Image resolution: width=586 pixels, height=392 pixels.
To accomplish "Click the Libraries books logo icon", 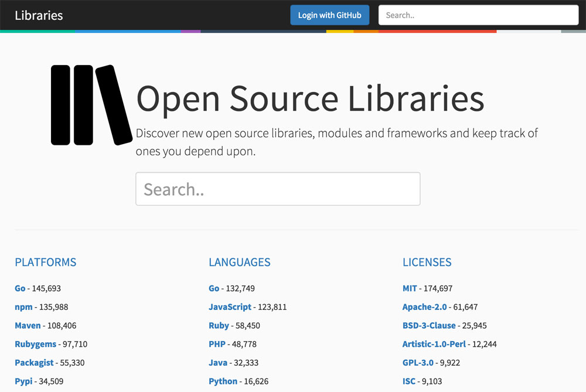I will pyautogui.click(x=91, y=105).
